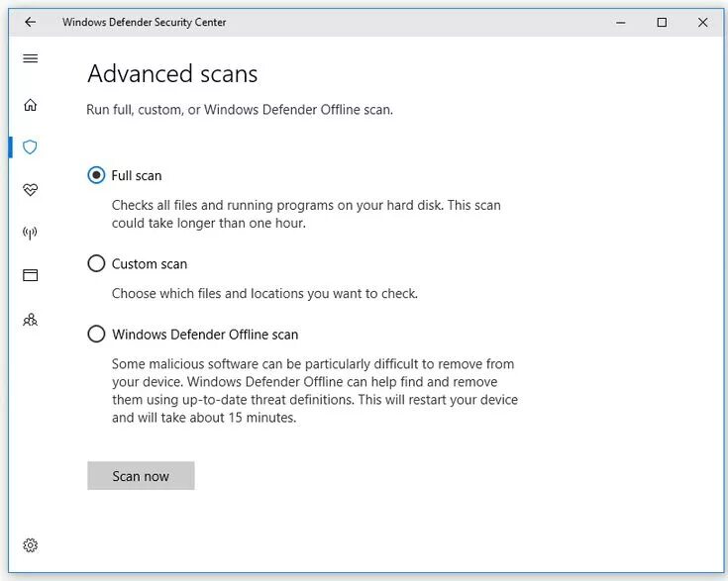Maximize the Windows Defender Security Center window

662,23
